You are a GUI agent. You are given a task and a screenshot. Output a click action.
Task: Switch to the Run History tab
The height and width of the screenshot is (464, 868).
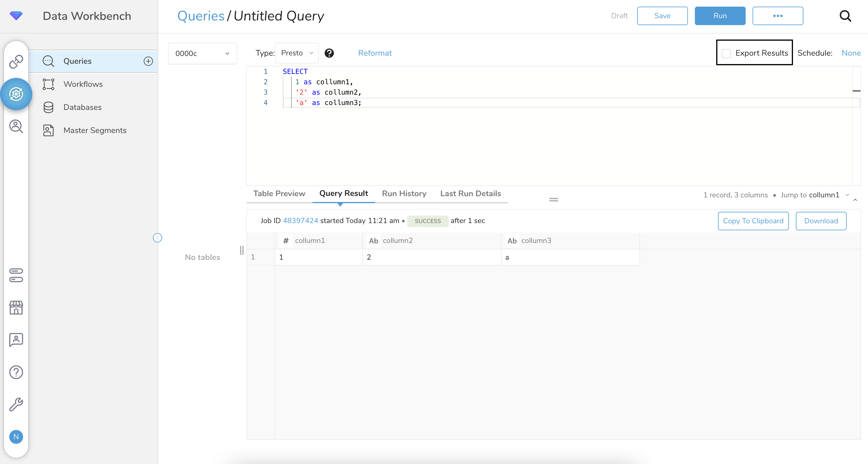[404, 193]
